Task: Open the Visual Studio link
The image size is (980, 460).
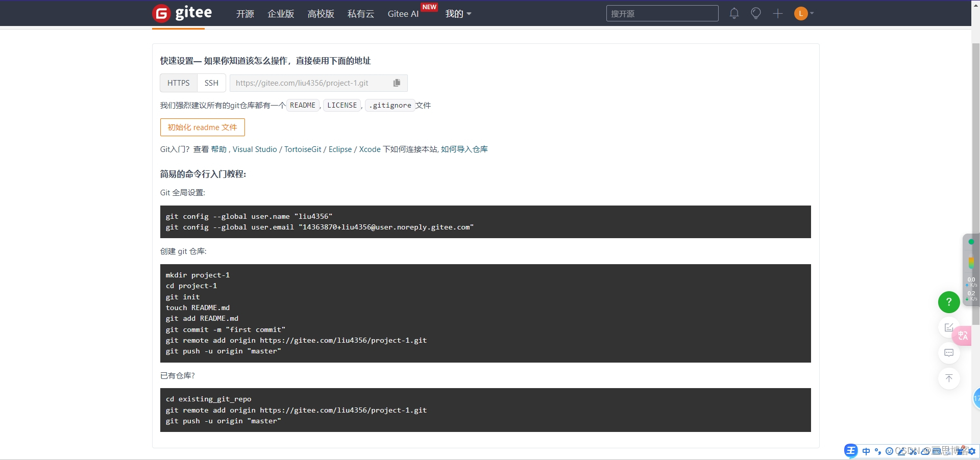Action: [x=255, y=149]
